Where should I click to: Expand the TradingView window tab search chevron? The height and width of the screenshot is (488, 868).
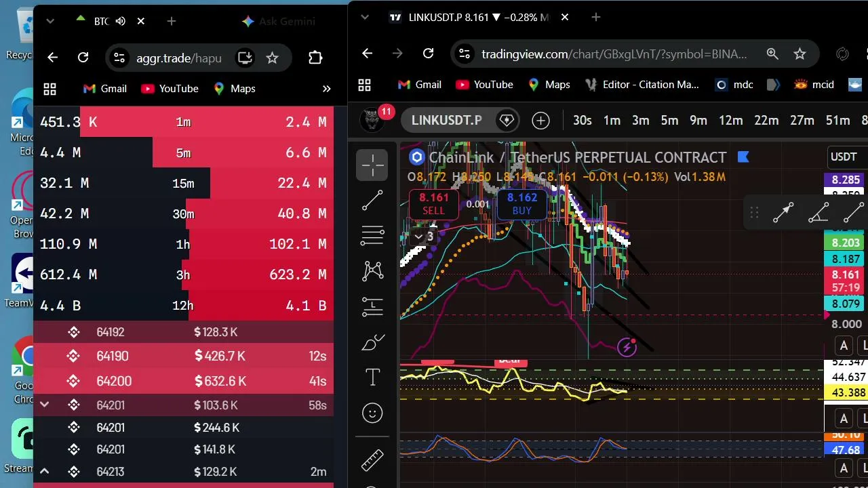365,17
